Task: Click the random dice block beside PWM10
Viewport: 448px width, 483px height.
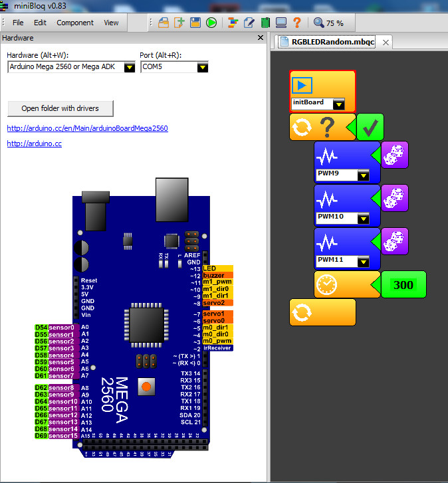Action: (x=395, y=198)
